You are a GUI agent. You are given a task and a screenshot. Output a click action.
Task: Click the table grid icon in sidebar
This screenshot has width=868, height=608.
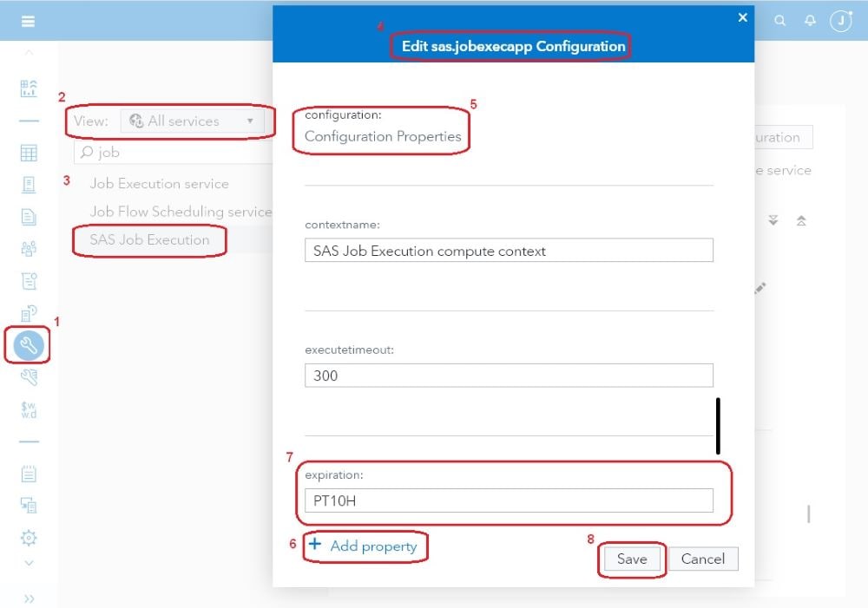29,154
